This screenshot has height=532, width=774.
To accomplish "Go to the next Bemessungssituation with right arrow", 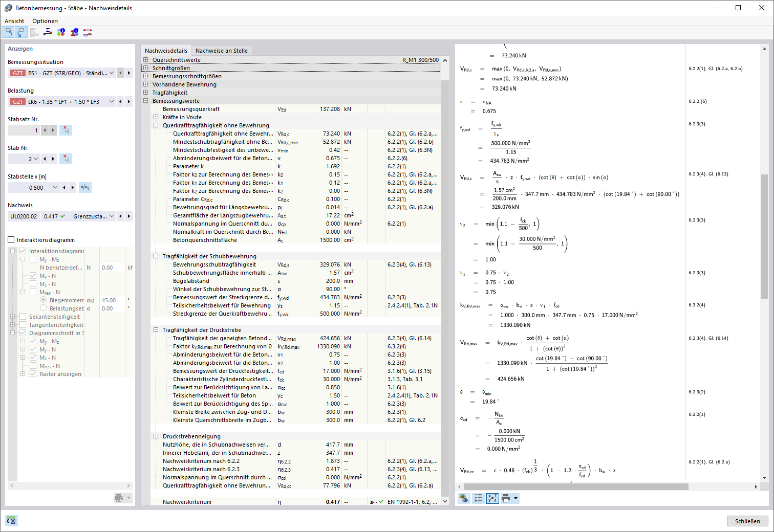I will pos(129,73).
